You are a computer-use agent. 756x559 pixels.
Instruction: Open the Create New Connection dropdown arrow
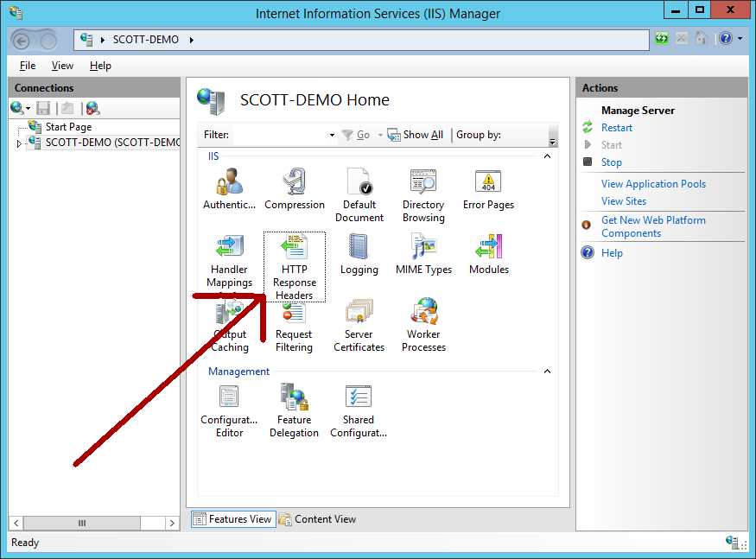coord(28,109)
